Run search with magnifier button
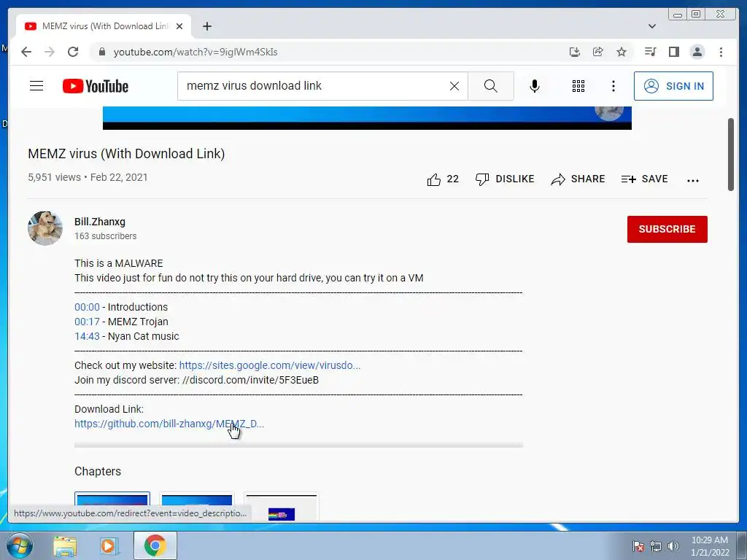Viewport: 747px width, 560px height. point(491,86)
